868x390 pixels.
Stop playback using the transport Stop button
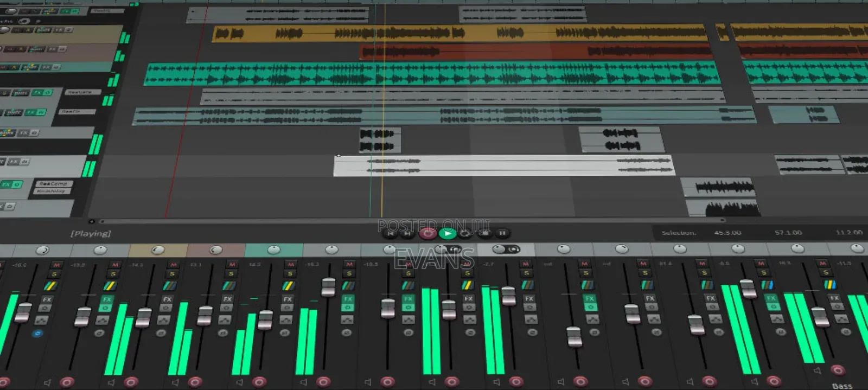tap(484, 233)
